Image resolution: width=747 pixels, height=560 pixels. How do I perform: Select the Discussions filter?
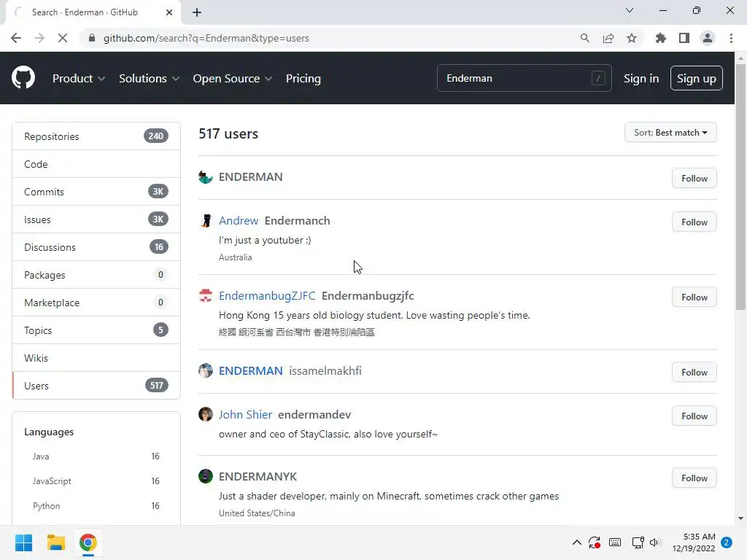coord(96,246)
